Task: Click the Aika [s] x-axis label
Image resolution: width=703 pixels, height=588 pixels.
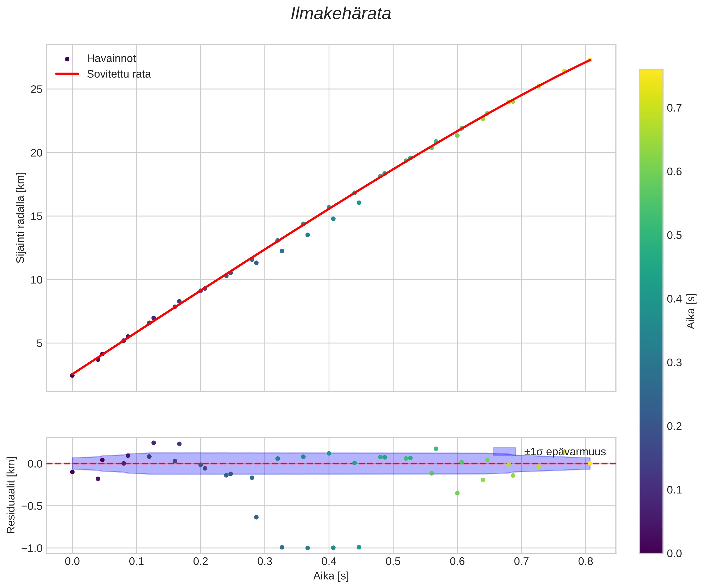Action: [331, 576]
